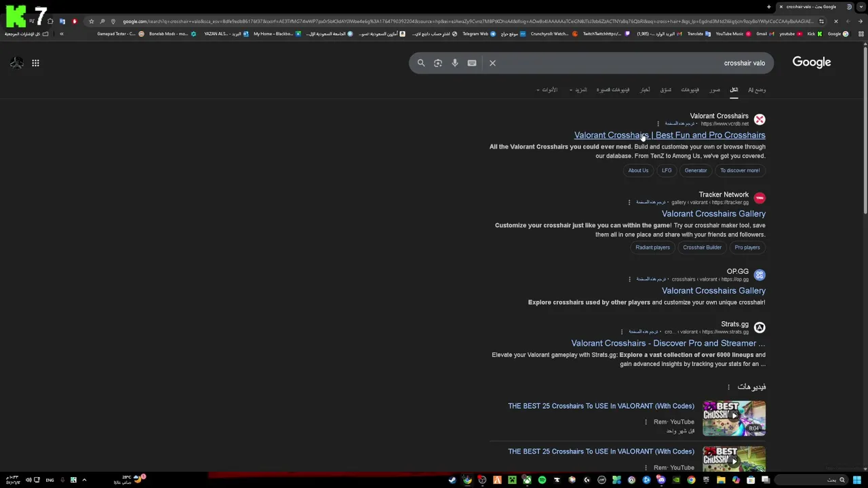Click the 'About Us' sitelink chip
The height and width of the screenshot is (488, 868).
[x=638, y=170]
